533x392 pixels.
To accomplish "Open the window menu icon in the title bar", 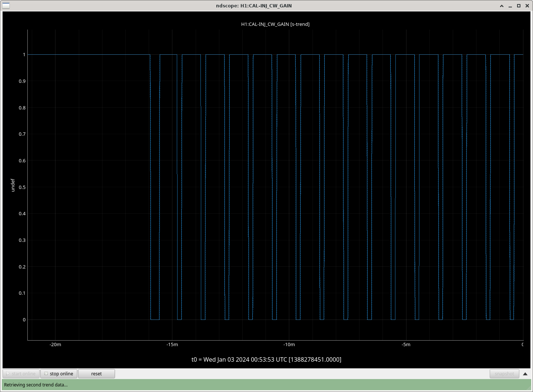I will (x=6, y=6).
